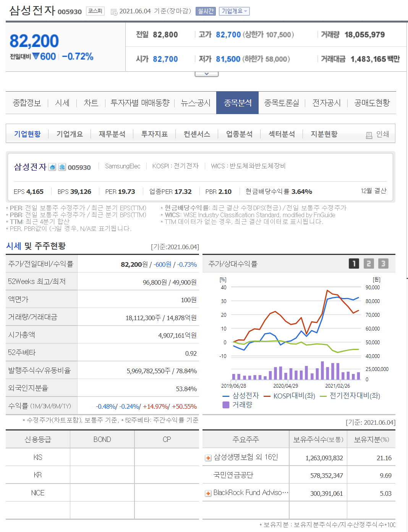Select the 기업현황 sub-tab

(x=27, y=134)
